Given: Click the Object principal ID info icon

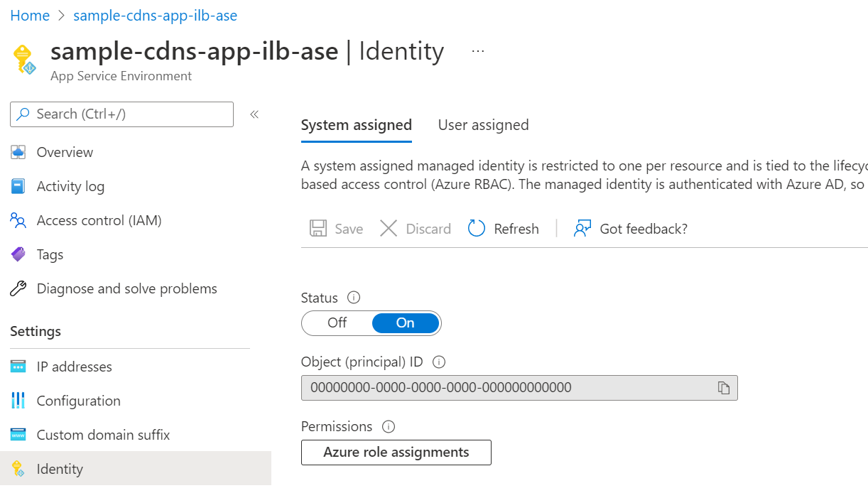Looking at the screenshot, I should pos(439,362).
